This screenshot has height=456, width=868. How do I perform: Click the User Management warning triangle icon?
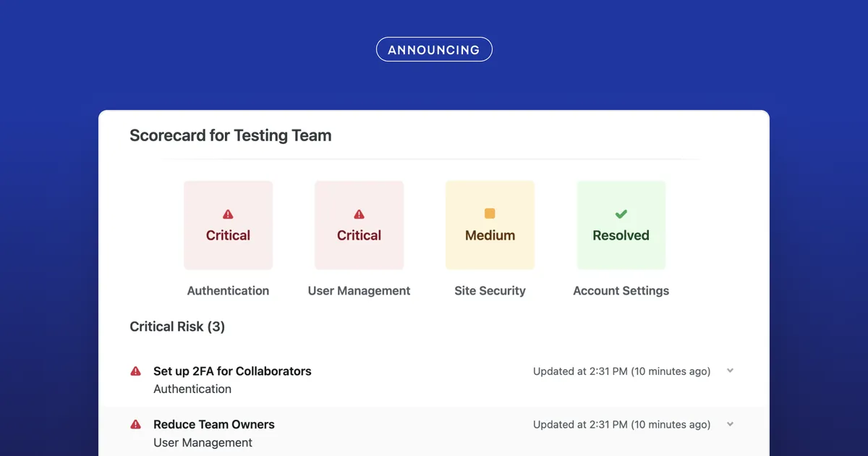[359, 214]
